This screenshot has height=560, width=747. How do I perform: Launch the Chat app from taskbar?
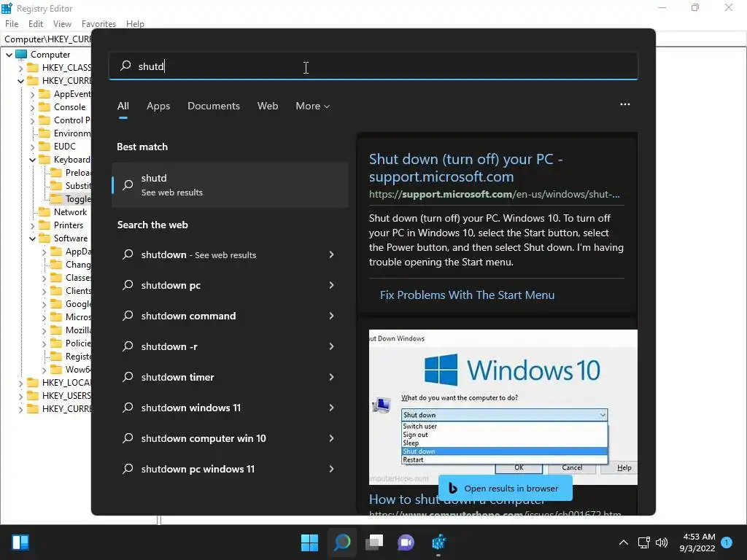pyautogui.click(x=406, y=542)
